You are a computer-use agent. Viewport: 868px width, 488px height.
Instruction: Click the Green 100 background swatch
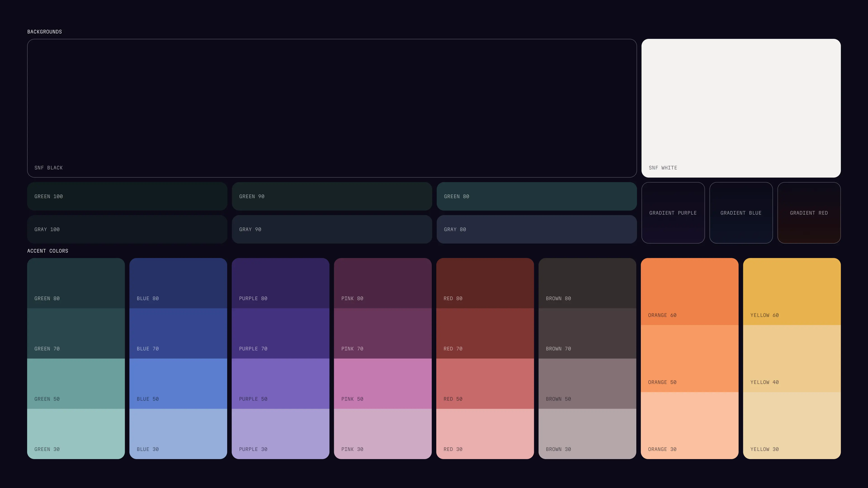[x=127, y=196]
